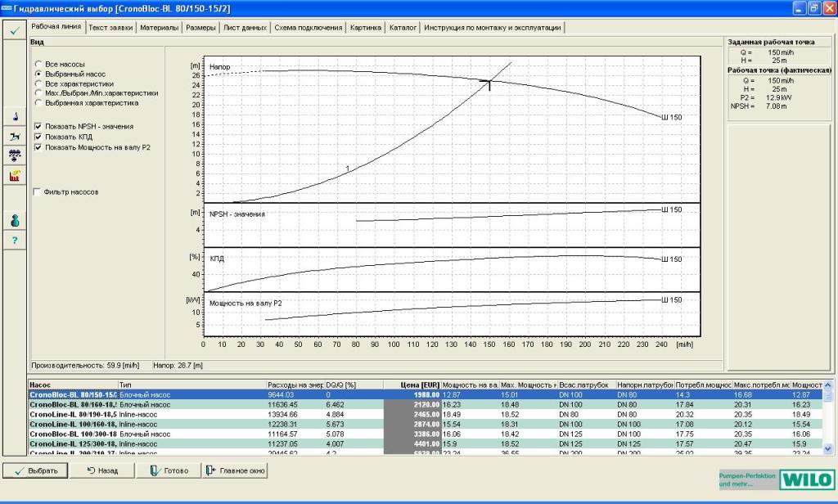This screenshot has width=838, height=504.
Task: Select the CronoLine-IL 100/160-18 pump row
Action: point(426,425)
